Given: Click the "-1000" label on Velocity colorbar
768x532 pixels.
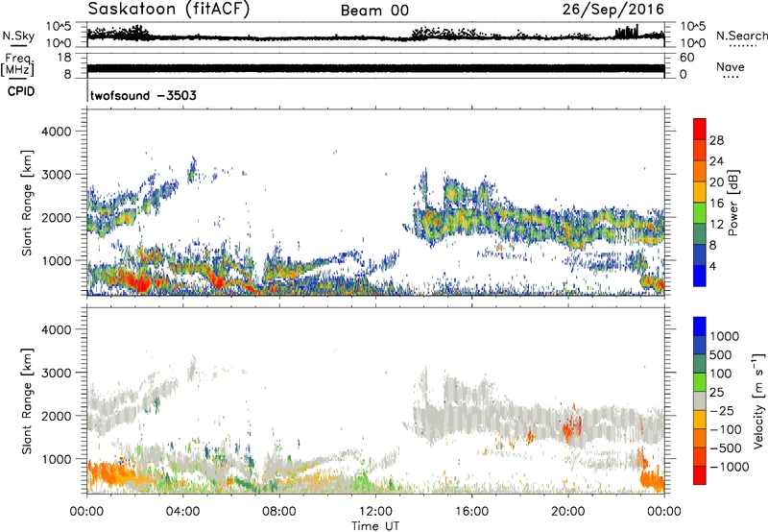Looking at the screenshot, I should [729, 467].
